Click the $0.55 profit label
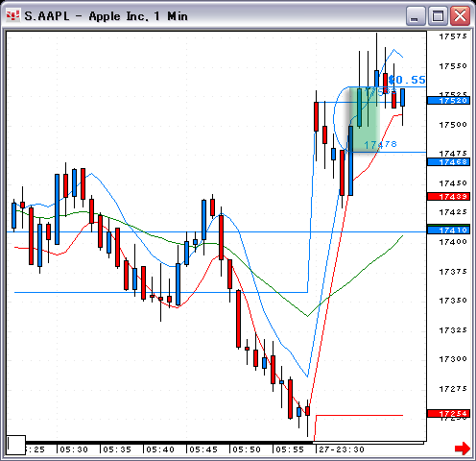This screenshot has height=461, width=476. [407, 80]
